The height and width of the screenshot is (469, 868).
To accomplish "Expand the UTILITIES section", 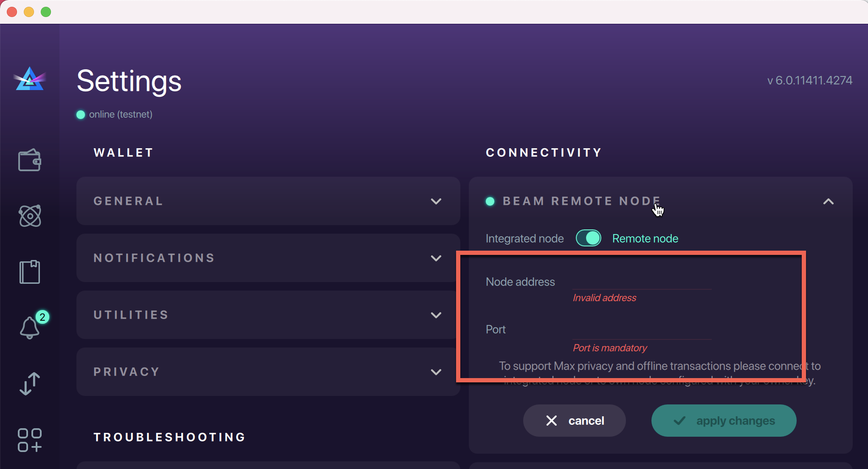I will 436,315.
